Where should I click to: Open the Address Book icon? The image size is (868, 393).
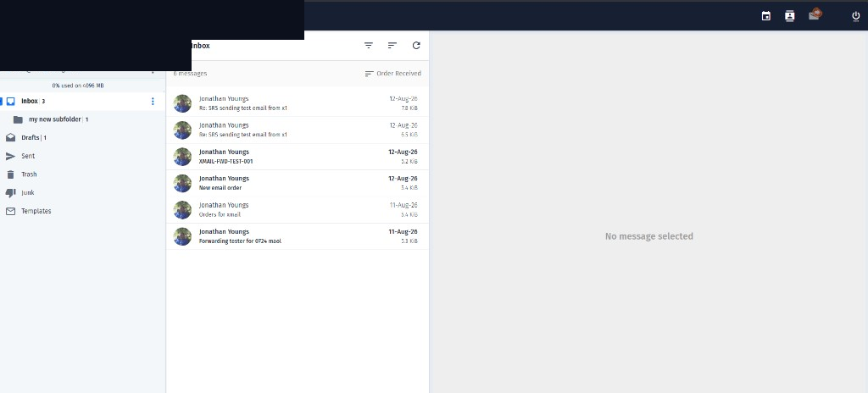[790, 16]
